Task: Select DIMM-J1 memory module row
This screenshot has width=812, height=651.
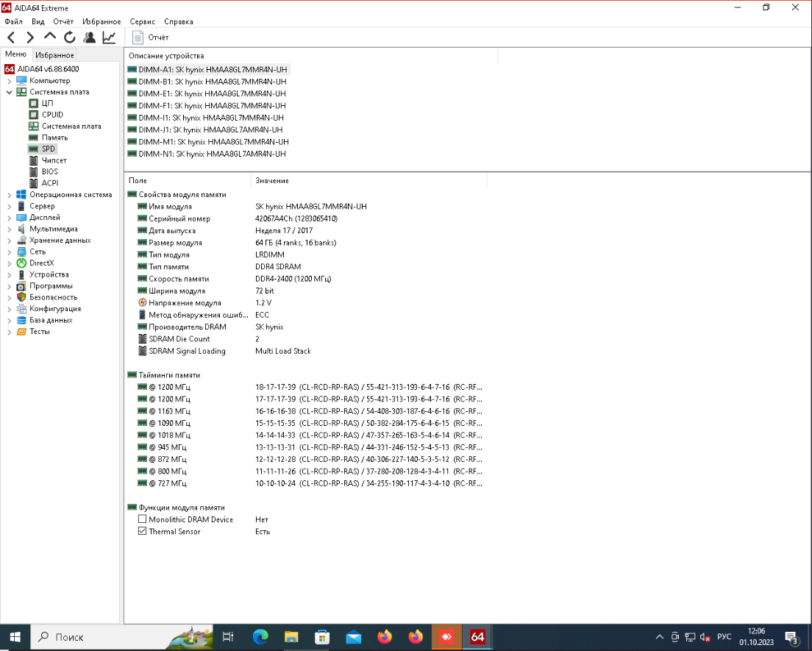Action: 206,129
